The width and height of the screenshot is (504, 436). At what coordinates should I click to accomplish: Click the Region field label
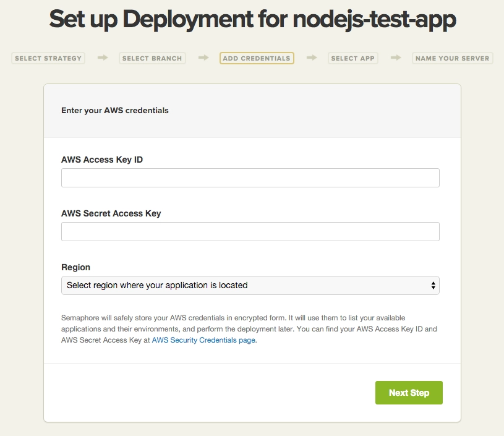tap(75, 267)
